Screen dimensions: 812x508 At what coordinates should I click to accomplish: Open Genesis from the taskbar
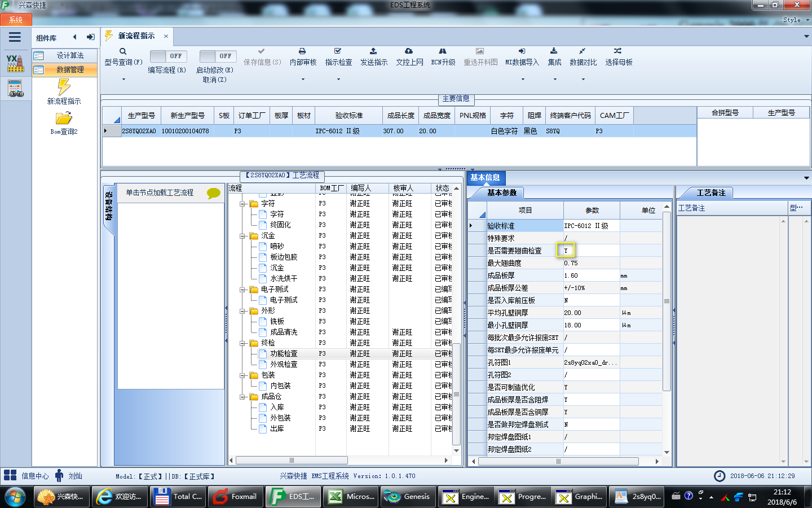pyautogui.click(x=409, y=497)
